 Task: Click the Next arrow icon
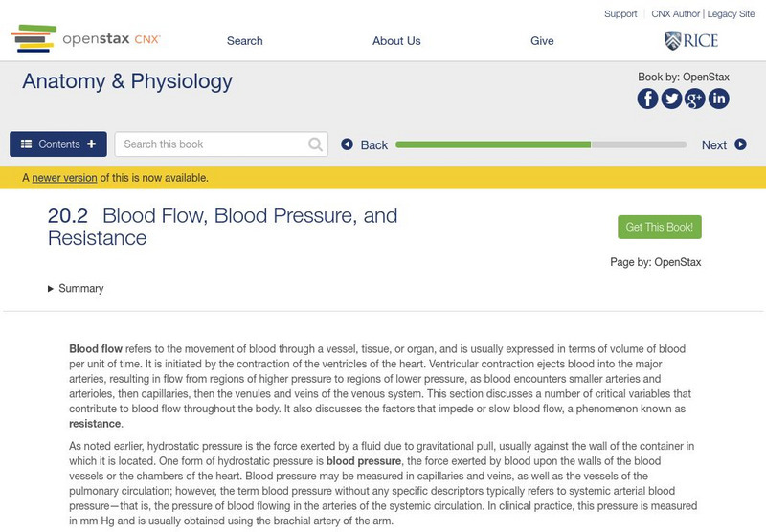740,144
